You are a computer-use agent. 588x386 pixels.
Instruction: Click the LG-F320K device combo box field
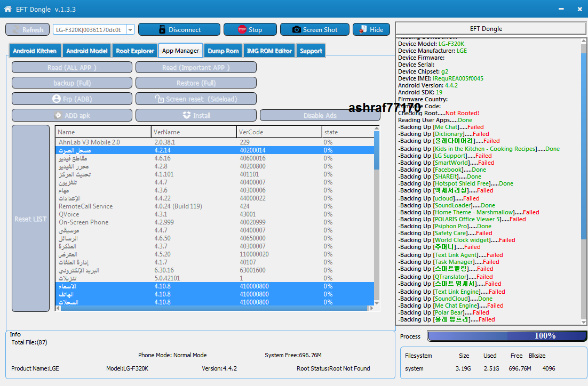(93, 30)
